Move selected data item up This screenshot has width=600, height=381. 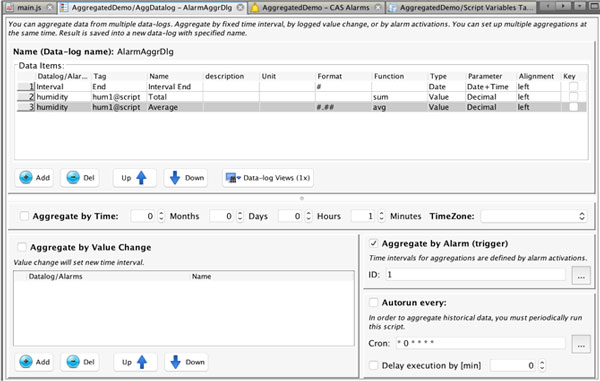tap(134, 178)
